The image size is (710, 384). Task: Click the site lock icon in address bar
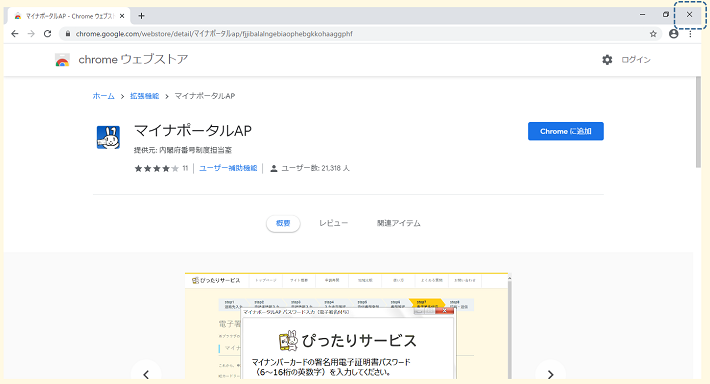[67, 34]
